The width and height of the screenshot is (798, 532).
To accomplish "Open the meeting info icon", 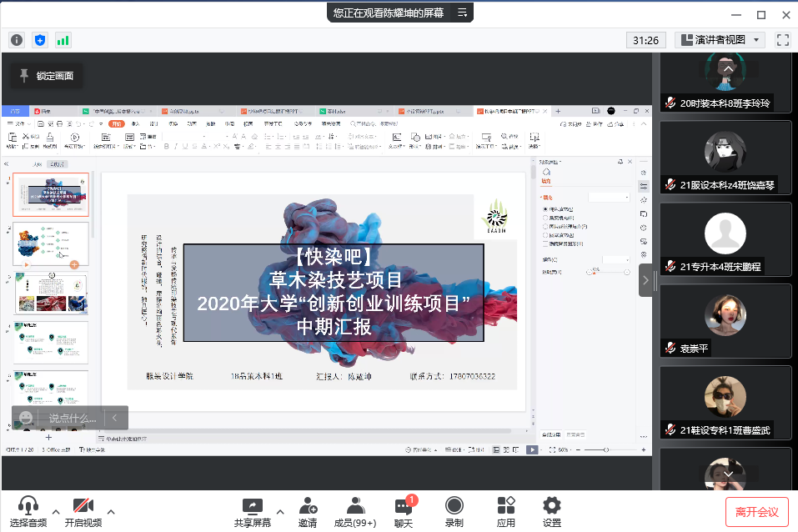I will click(x=17, y=40).
